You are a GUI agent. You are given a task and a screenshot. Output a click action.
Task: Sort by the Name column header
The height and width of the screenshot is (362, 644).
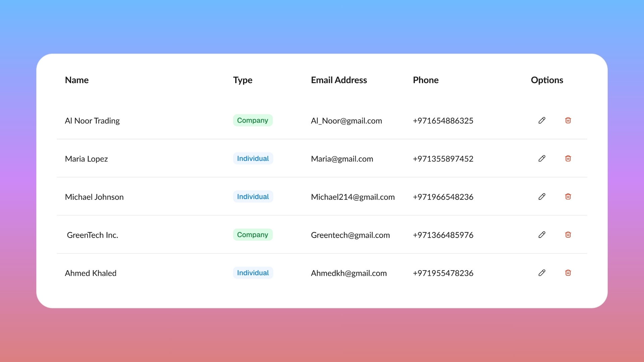coord(77,80)
